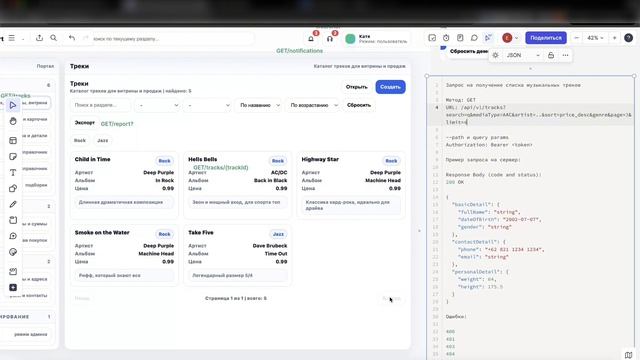Image resolution: width=640 pixels, height=360 pixels.
Task: Open the three-dots more options menu
Action: point(565,55)
